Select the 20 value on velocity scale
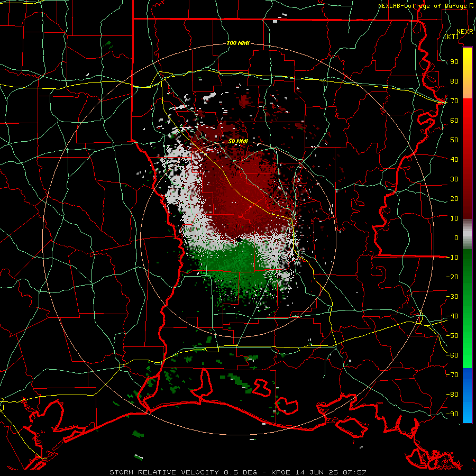 click(454, 198)
